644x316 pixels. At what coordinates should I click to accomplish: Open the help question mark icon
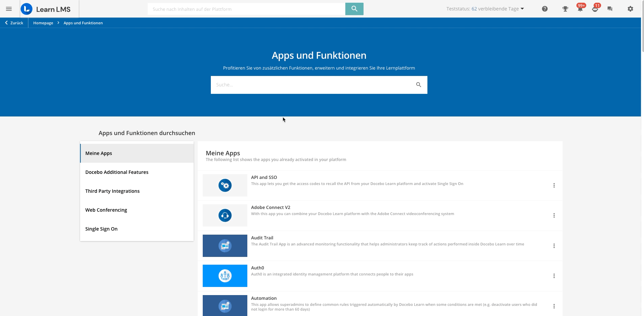(x=545, y=9)
